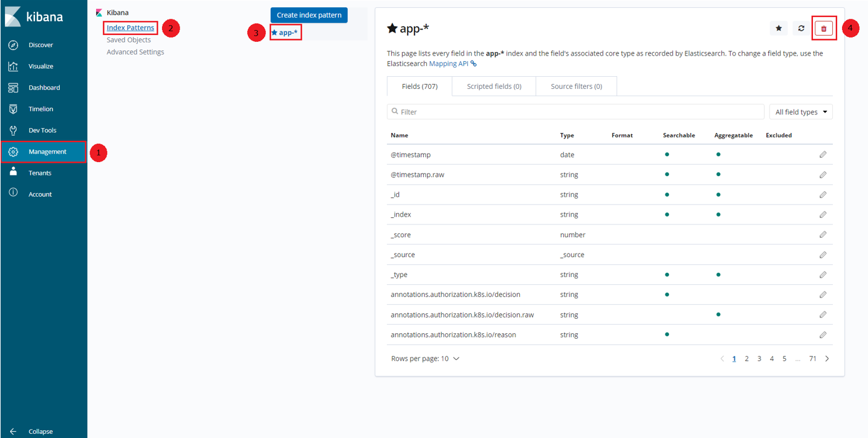The width and height of the screenshot is (868, 438).
Task: Edit the _score field
Action: 823,235
